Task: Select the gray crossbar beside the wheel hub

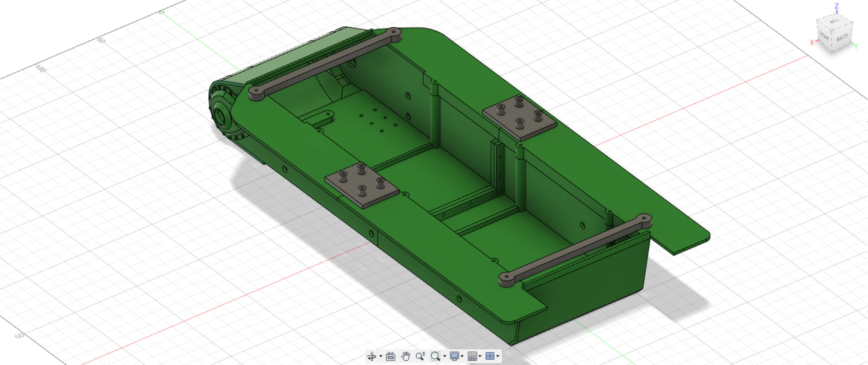Action: click(325, 62)
